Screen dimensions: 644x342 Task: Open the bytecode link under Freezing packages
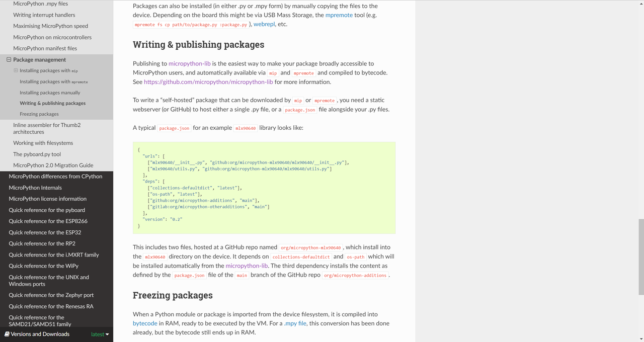point(145,323)
